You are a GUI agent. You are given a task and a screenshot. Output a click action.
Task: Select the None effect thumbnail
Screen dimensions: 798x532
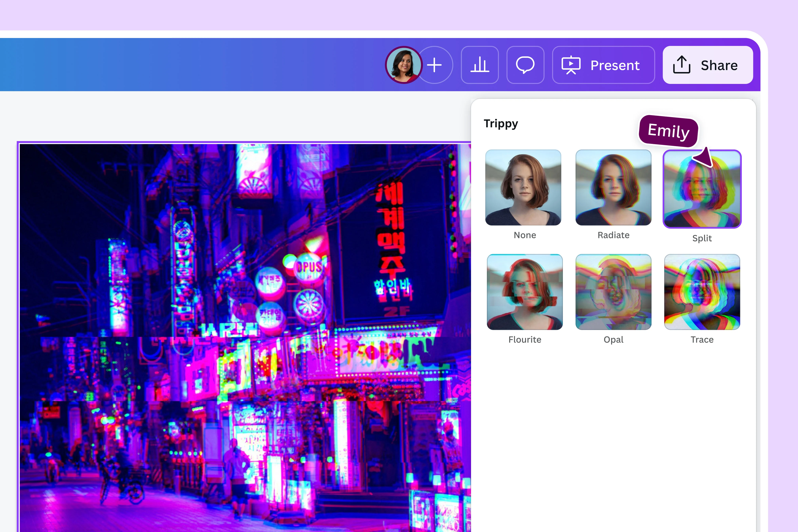(524, 187)
